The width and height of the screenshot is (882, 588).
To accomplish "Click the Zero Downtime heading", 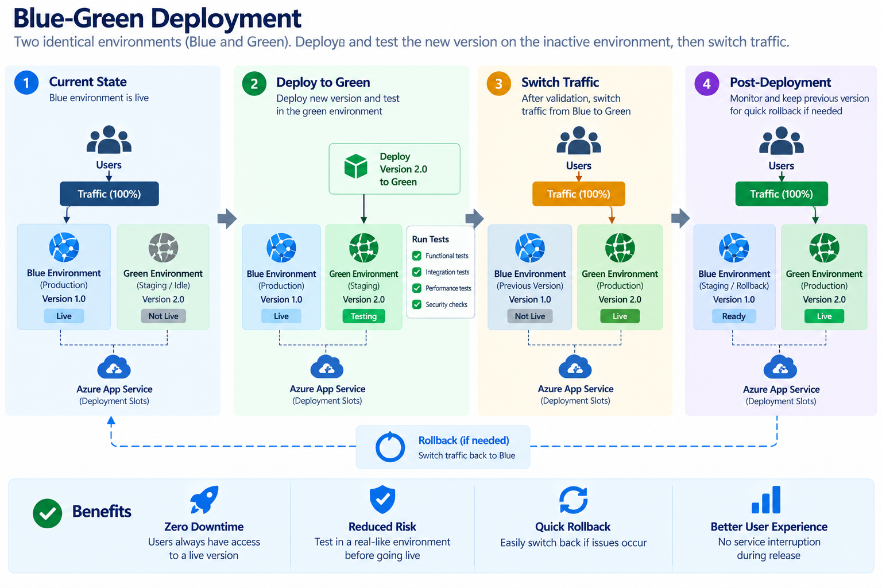I will [204, 527].
